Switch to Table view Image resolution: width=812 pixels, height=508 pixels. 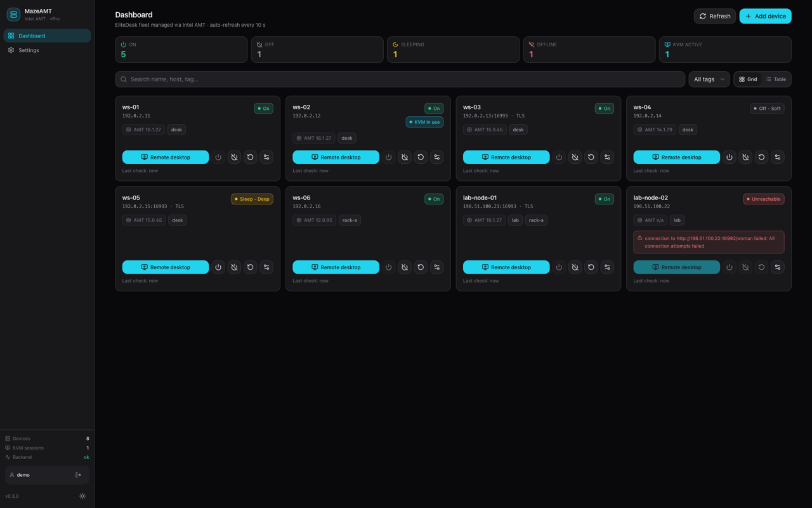tap(776, 79)
